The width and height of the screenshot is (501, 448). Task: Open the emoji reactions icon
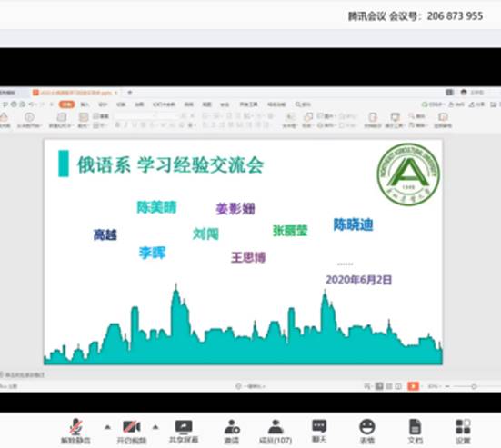tap(367, 431)
